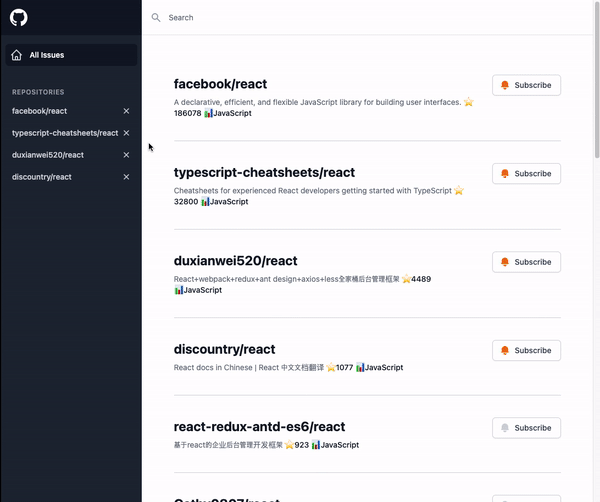Click the search magnifier icon

click(156, 18)
